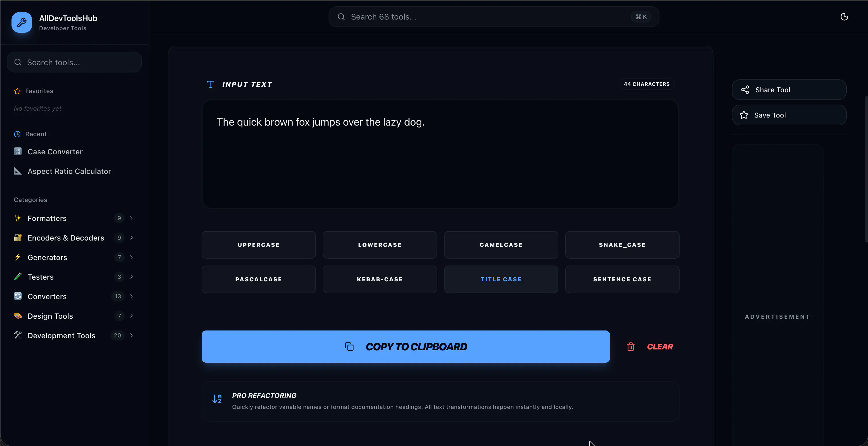Open the Favorites section
Viewport: 868px width, 446px height.
(x=39, y=91)
